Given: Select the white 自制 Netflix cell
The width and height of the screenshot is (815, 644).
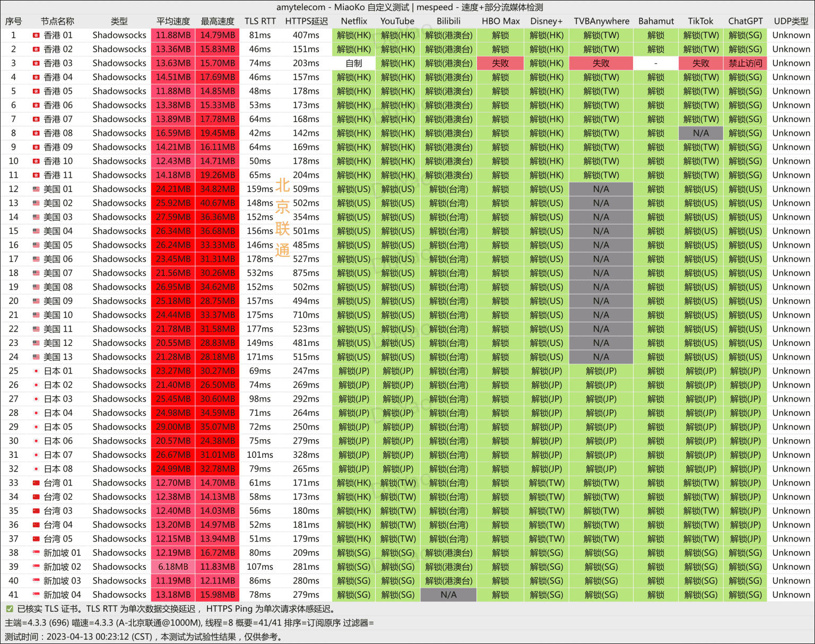Looking at the screenshot, I should pos(354,63).
